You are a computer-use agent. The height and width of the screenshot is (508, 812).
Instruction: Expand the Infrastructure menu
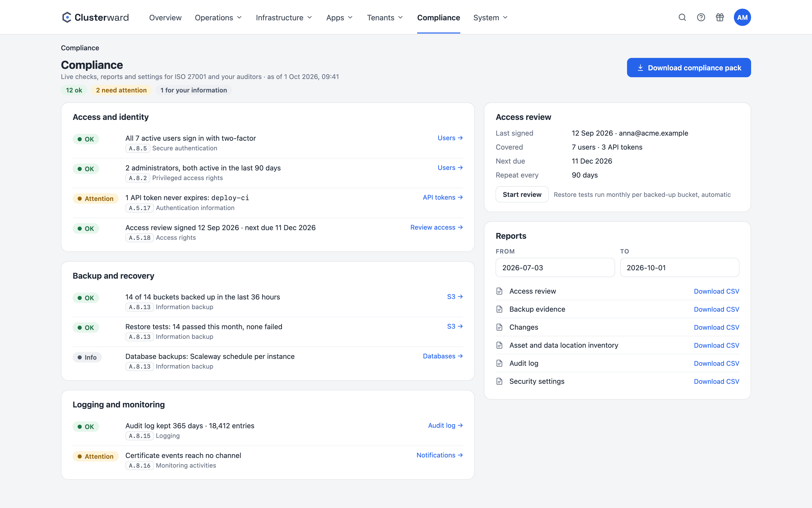284,18
